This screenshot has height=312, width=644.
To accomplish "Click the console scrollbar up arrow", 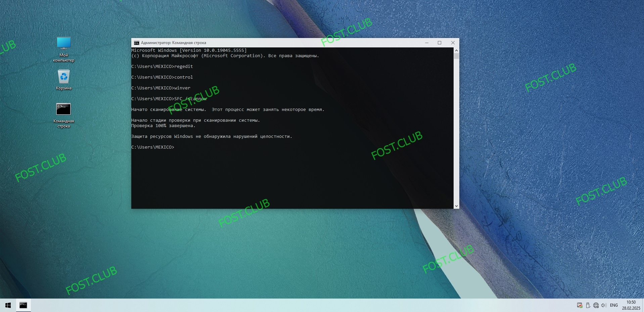I will [x=456, y=50].
